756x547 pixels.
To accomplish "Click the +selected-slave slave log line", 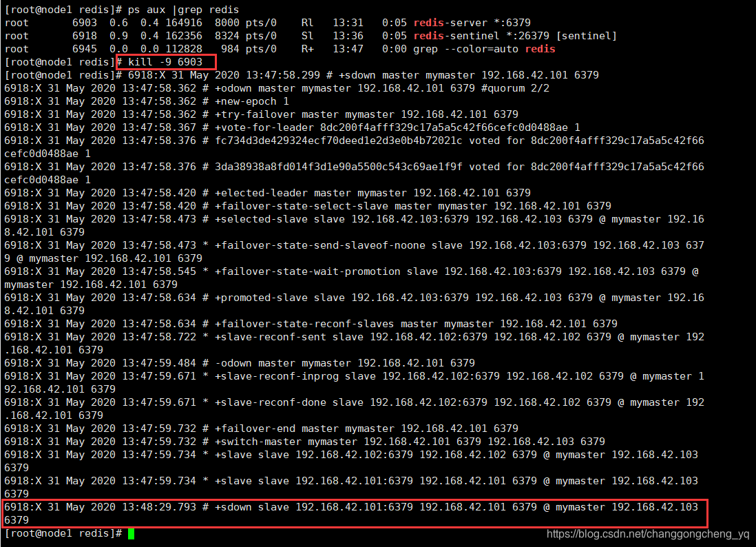I will tap(355, 225).
